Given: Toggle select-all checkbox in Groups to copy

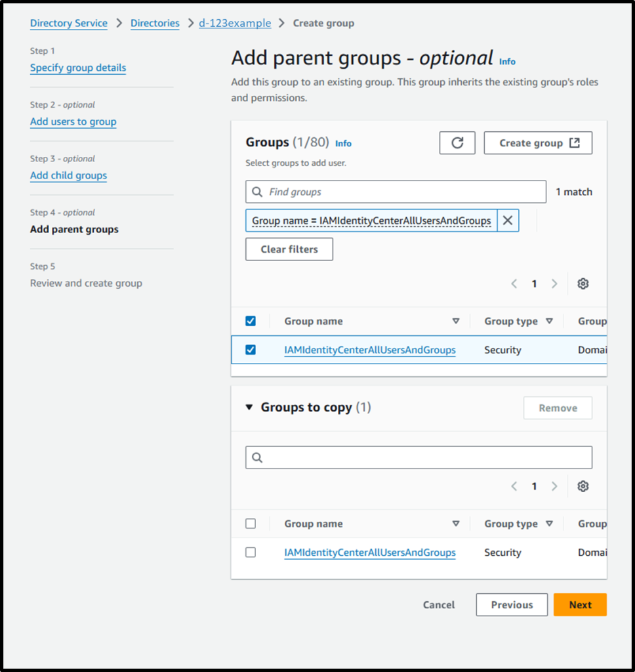Looking at the screenshot, I should (x=251, y=524).
